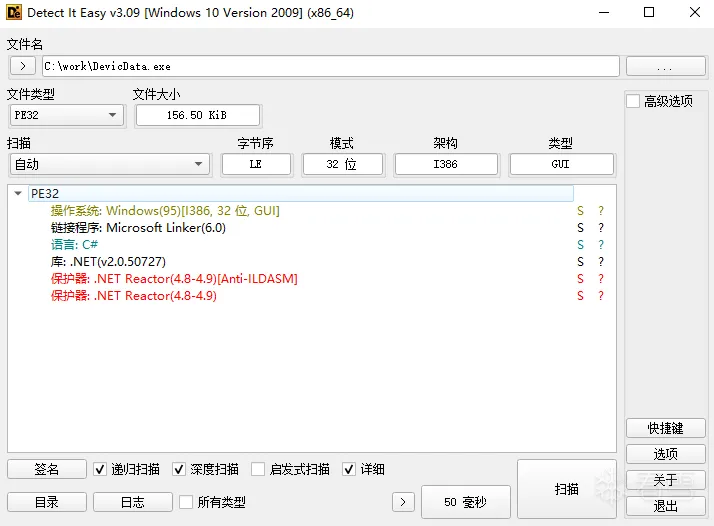The width and height of the screenshot is (714, 526).
Task: Collapse the PE32 tree node arrow
Action: 18,194
